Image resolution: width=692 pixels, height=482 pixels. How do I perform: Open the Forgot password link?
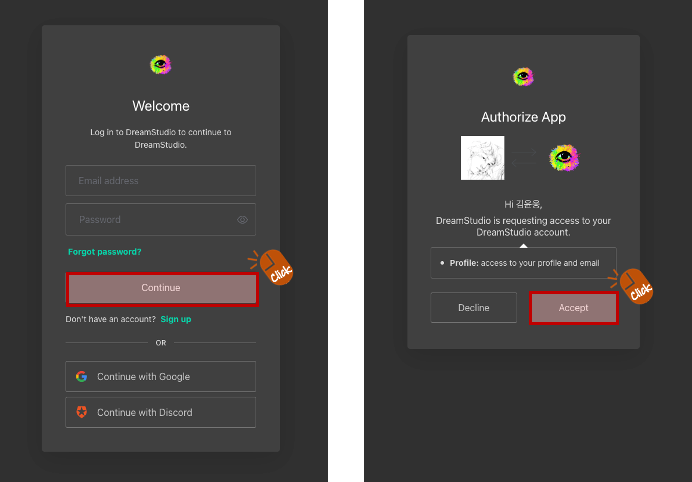(x=105, y=252)
